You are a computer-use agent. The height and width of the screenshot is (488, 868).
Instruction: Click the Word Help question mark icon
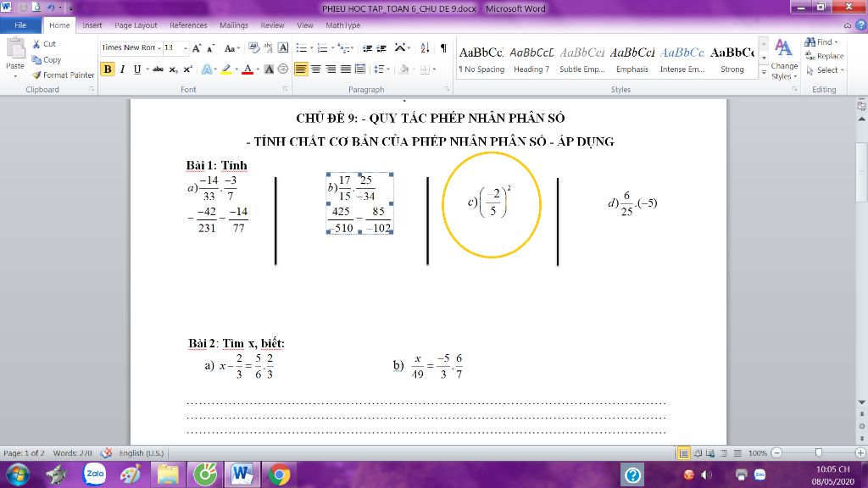point(861,25)
